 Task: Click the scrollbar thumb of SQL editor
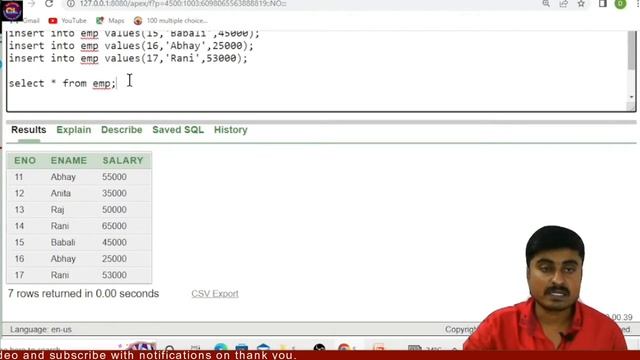coord(631,50)
